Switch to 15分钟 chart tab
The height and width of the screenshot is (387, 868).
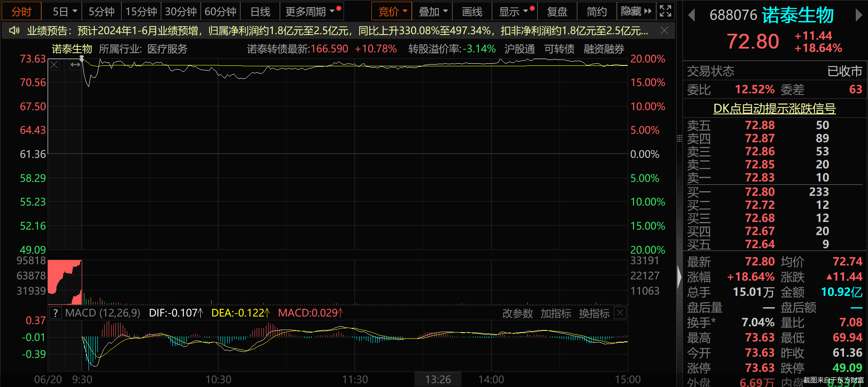click(141, 11)
